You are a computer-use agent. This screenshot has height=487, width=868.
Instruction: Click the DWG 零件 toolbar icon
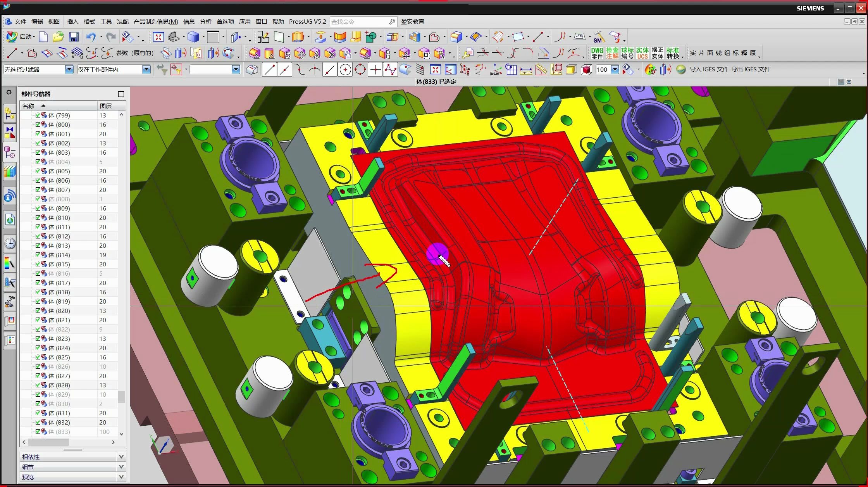(597, 53)
